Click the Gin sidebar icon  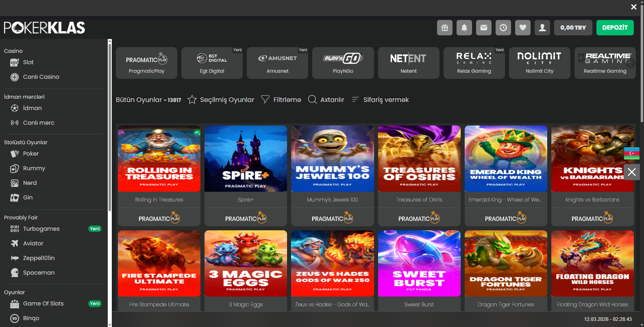click(x=15, y=198)
